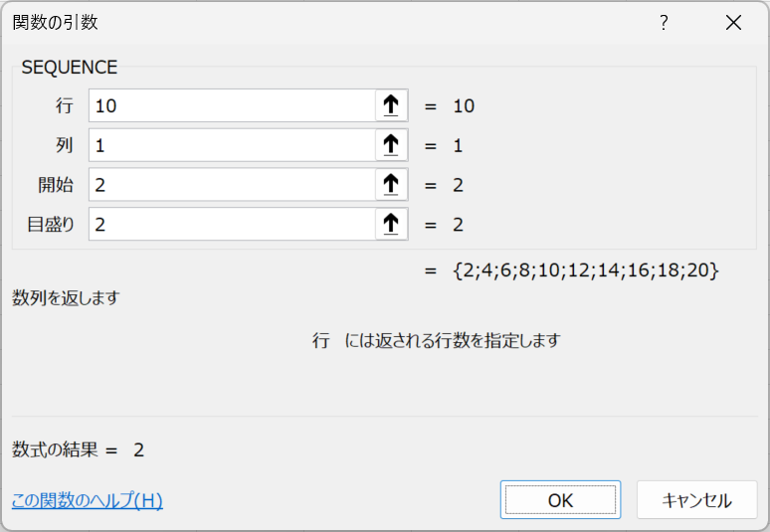Click the 開始 field's collapse dialog arrow

click(x=391, y=185)
